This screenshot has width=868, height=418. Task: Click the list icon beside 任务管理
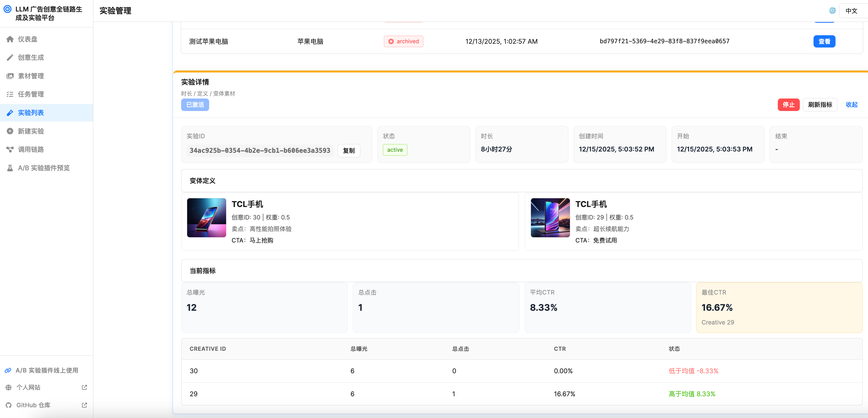point(10,94)
